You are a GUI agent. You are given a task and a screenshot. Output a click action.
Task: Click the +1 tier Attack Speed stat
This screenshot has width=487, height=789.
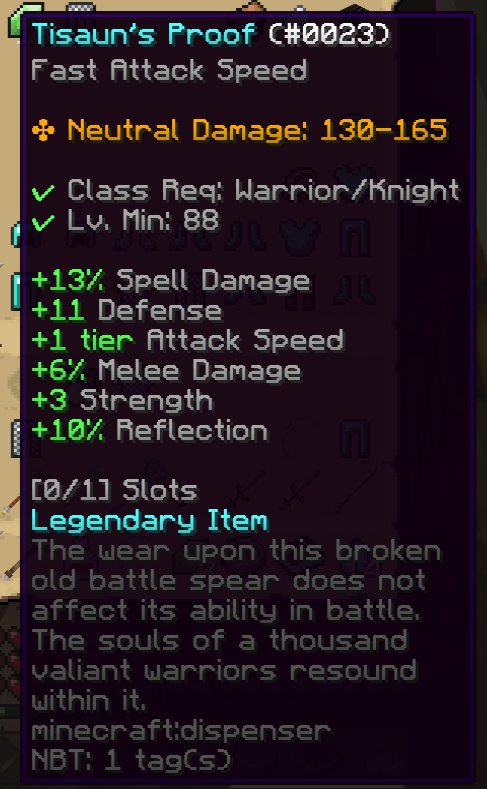pyautogui.click(x=188, y=340)
